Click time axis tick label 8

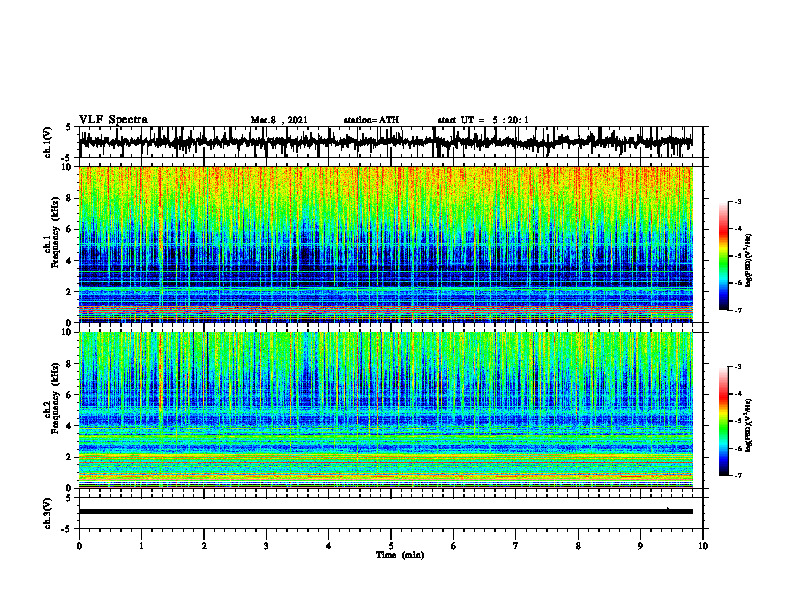tap(578, 546)
